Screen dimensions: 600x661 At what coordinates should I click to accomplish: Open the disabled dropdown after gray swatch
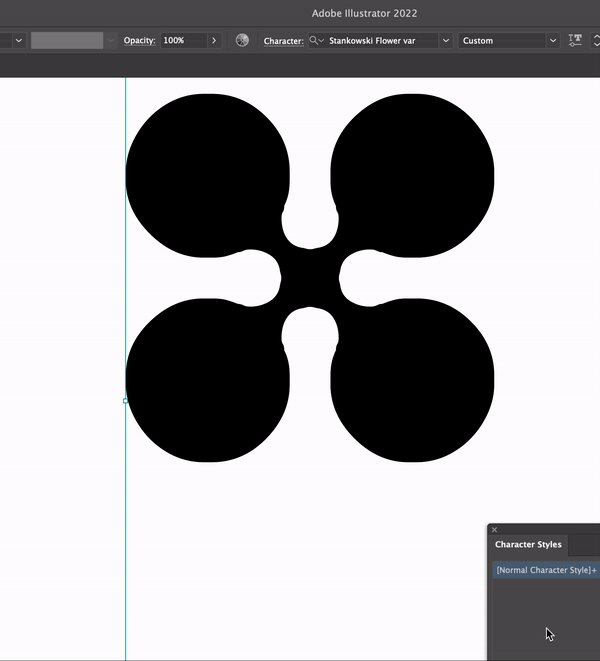pyautogui.click(x=110, y=40)
